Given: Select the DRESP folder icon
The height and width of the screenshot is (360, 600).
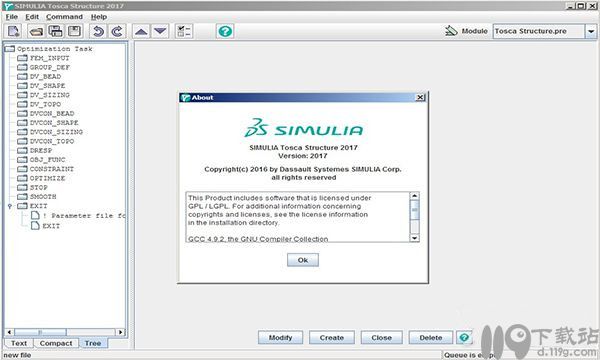Looking at the screenshot, I should 23,150.
